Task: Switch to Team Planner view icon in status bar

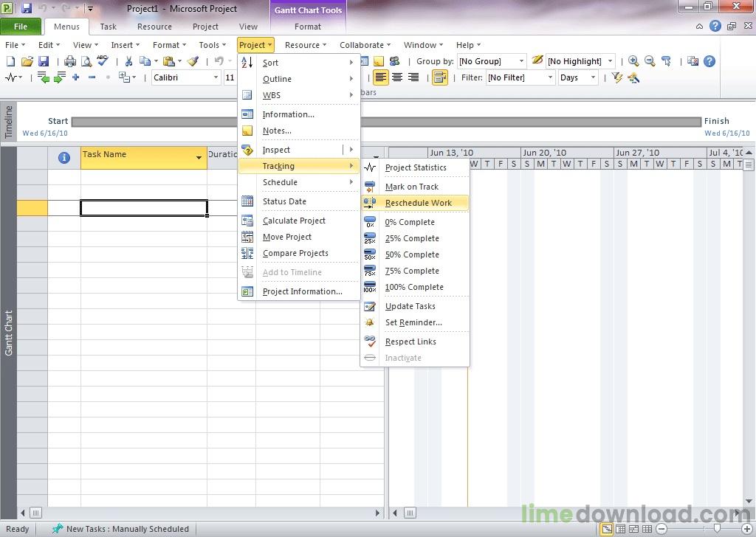Action: pyautogui.click(x=633, y=530)
